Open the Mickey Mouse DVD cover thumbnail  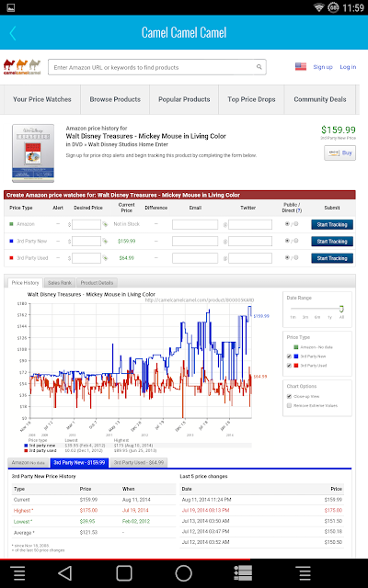click(33, 153)
